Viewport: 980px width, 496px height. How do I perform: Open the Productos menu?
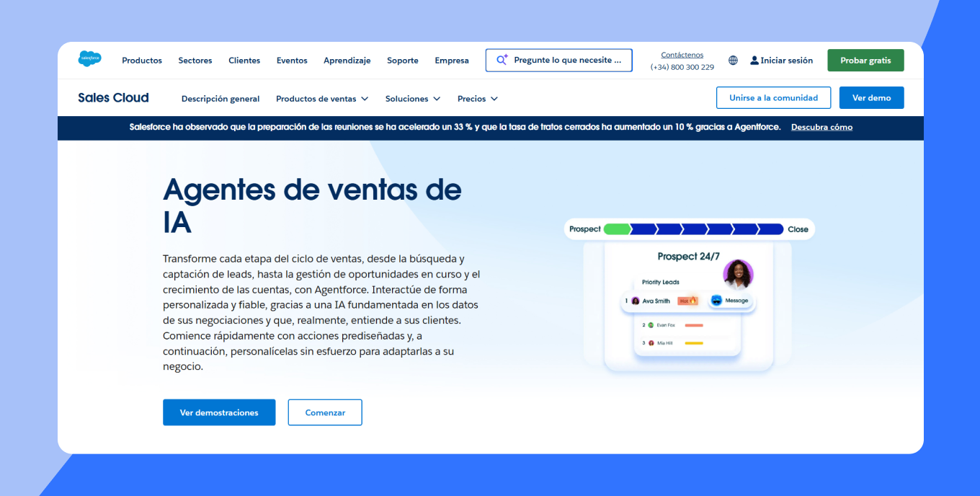(142, 61)
